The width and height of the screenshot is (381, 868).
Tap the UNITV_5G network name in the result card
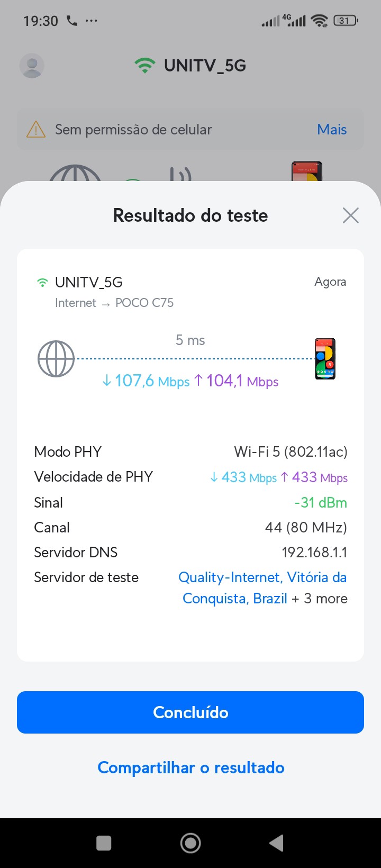click(89, 282)
